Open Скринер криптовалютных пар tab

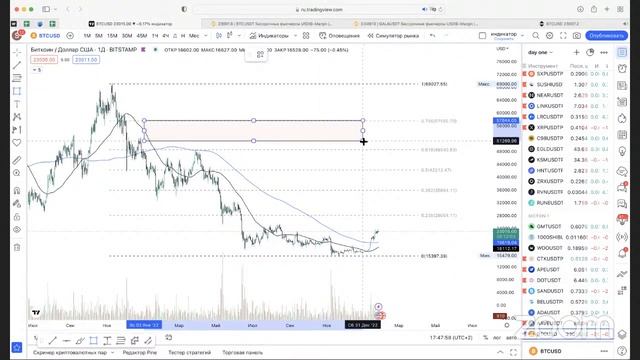[73, 352]
